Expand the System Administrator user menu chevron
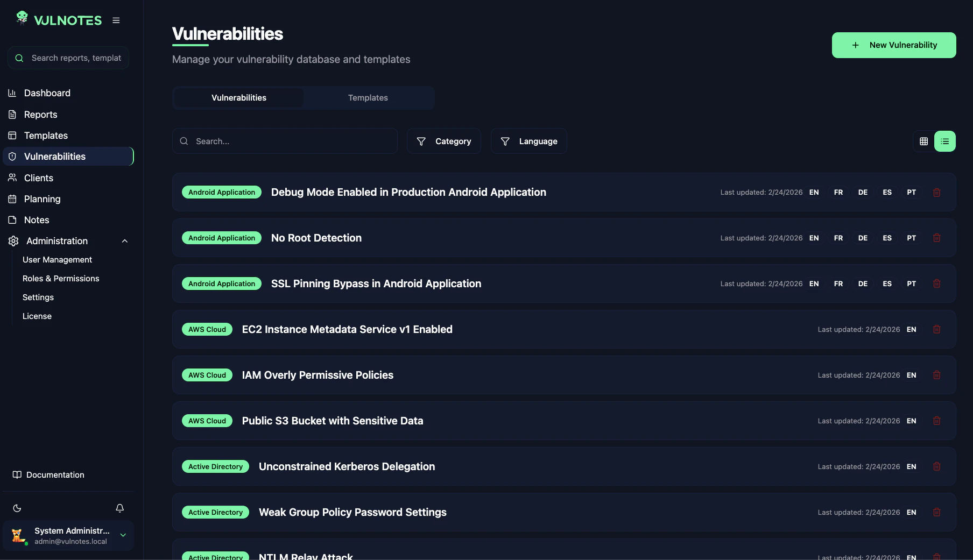This screenshot has width=973, height=560. [123, 535]
